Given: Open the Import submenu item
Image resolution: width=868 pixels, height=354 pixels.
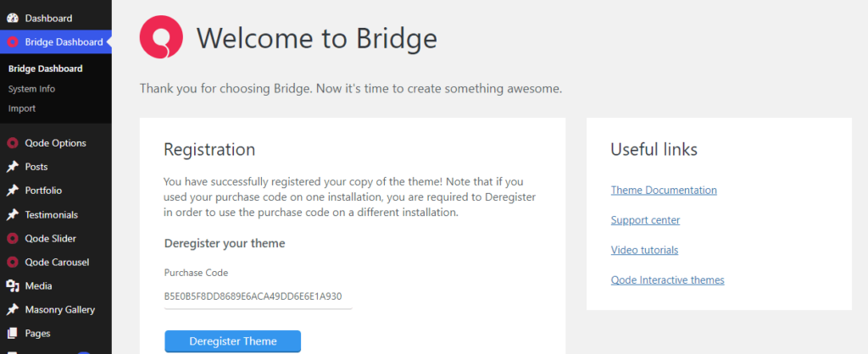Looking at the screenshot, I should 22,108.
